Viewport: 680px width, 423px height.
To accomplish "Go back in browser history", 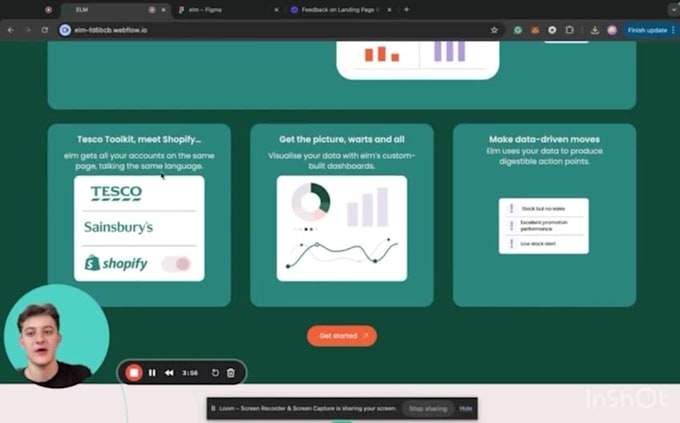I will 11,30.
